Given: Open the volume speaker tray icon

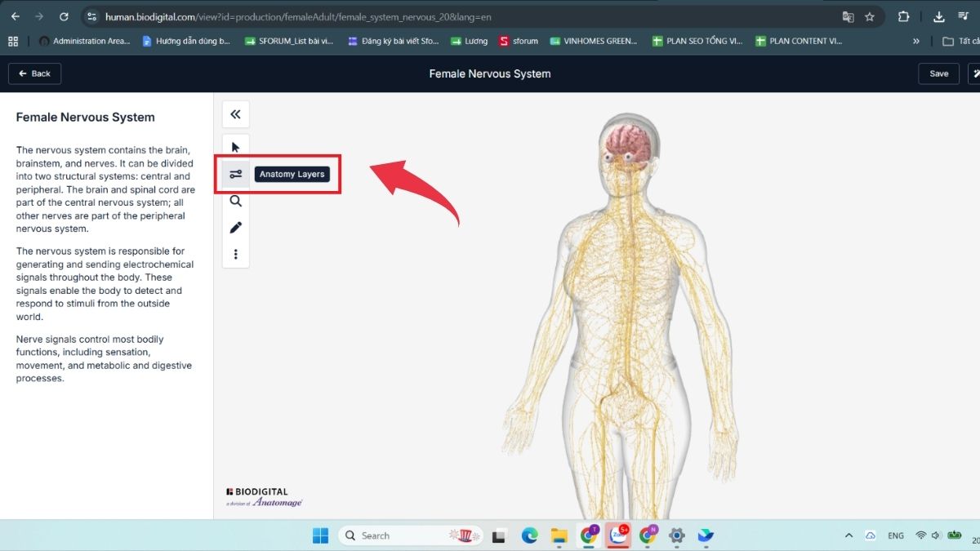Looking at the screenshot, I should tap(936, 535).
